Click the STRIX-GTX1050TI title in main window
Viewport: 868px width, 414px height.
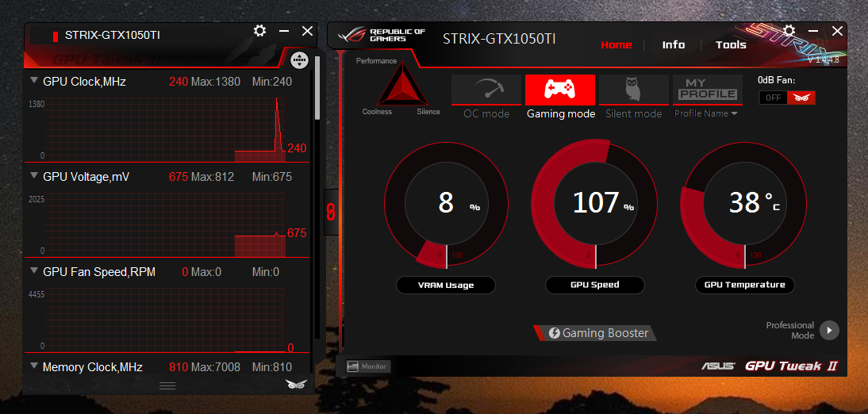499,39
